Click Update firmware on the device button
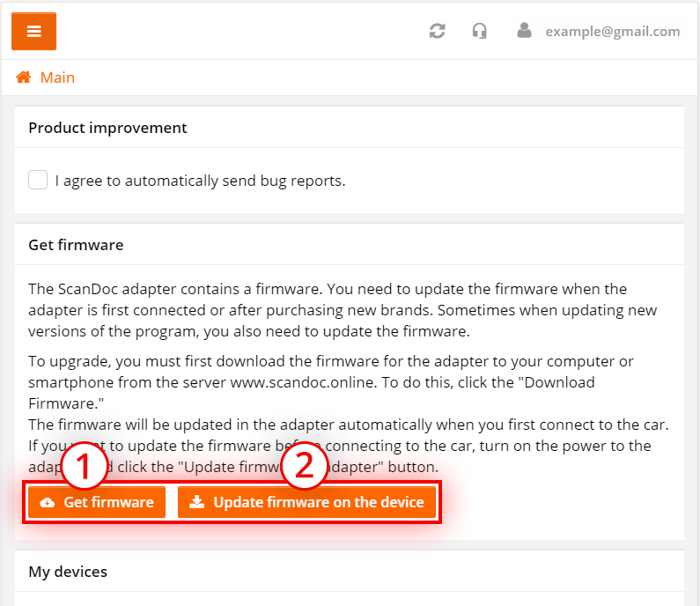This screenshot has height=606, width=700. (x=306, y=502)
